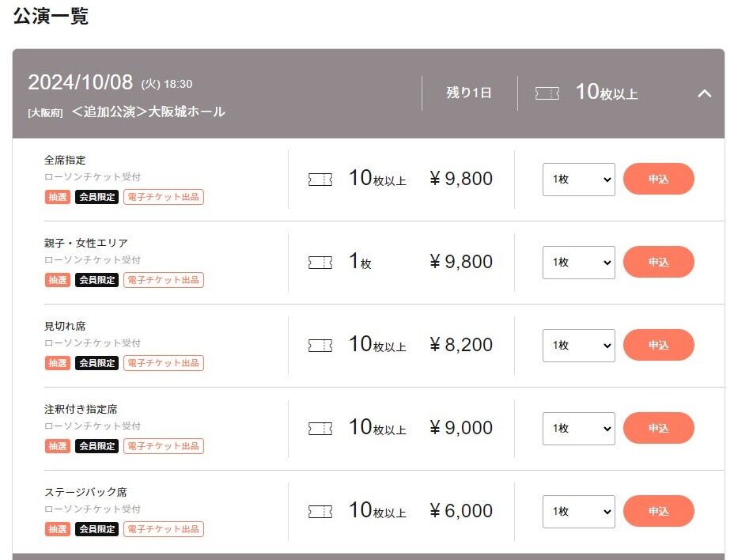The height and width of the screenshot is (560, 734).
Task: Click the ticket icon in the ステージバック席 row
Action: [320, 512]
